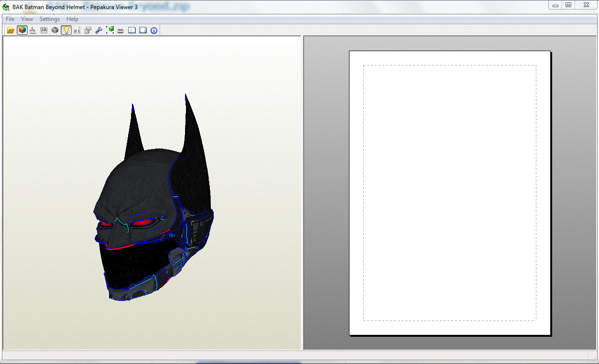The height and width of the screenshot is (364, 599).
Task: Click the Pepakura app icon in title bar
Action: click(6, 7)
